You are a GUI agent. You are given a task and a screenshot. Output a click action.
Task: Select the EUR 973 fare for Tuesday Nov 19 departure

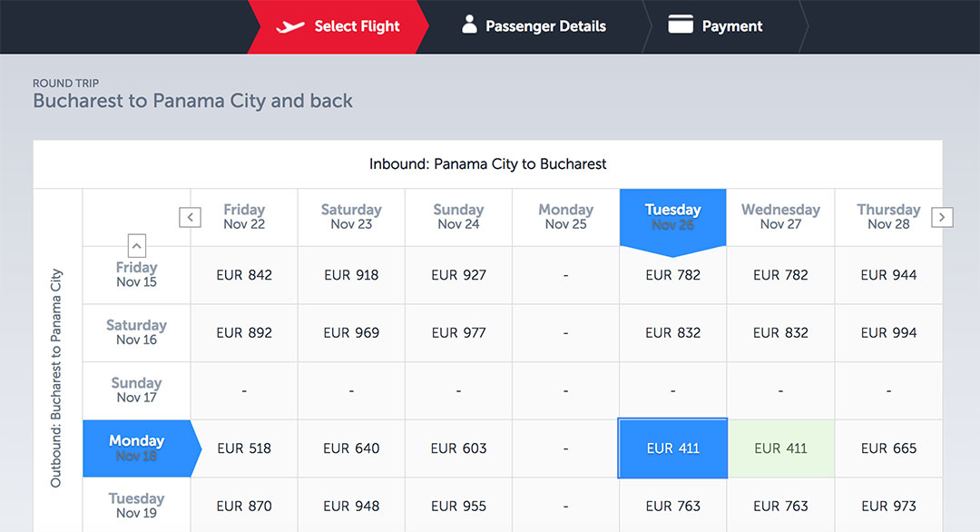coord(887,506)
